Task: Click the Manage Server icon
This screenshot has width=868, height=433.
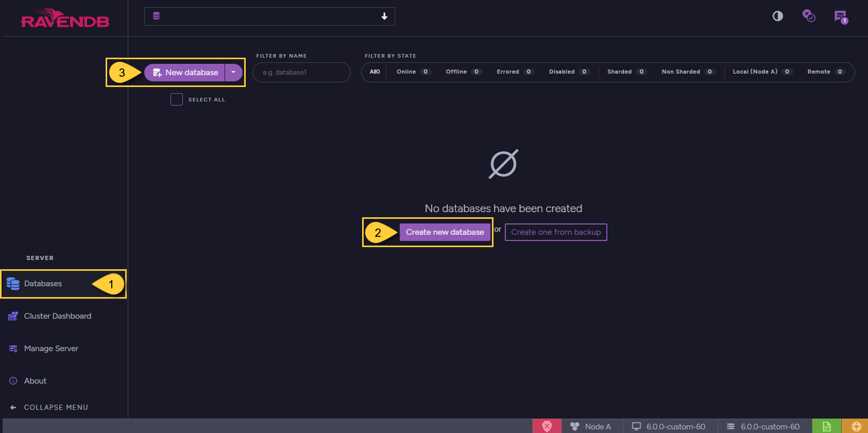Action: point(13,349)
